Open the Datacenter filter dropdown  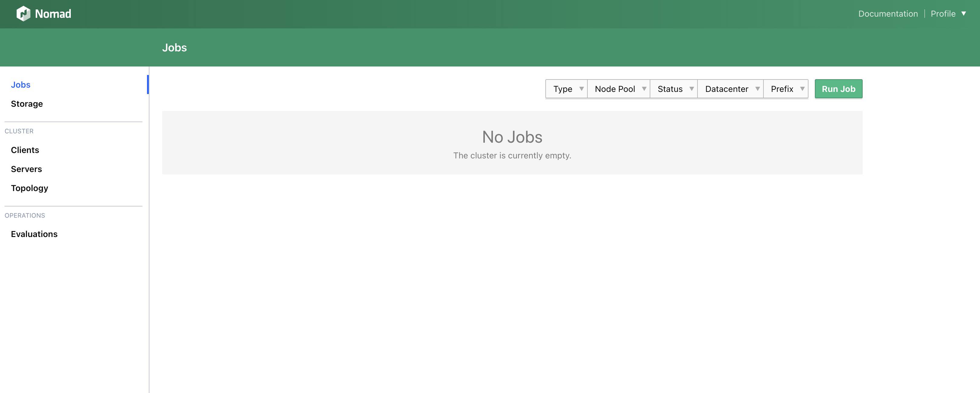point(727,89)
